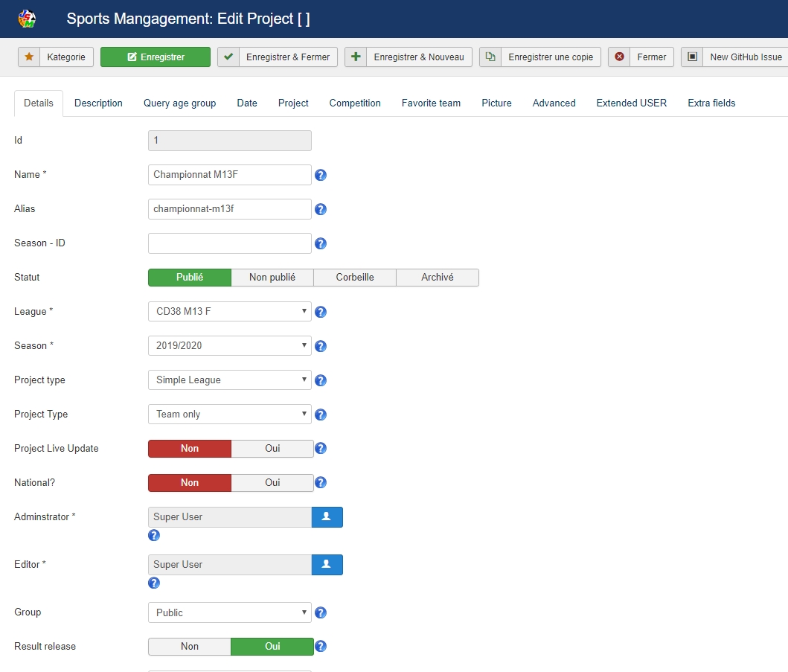Screen dimensions: 788x672
Task: Open user picker icon for Administrator
Action: pos(327,517)
